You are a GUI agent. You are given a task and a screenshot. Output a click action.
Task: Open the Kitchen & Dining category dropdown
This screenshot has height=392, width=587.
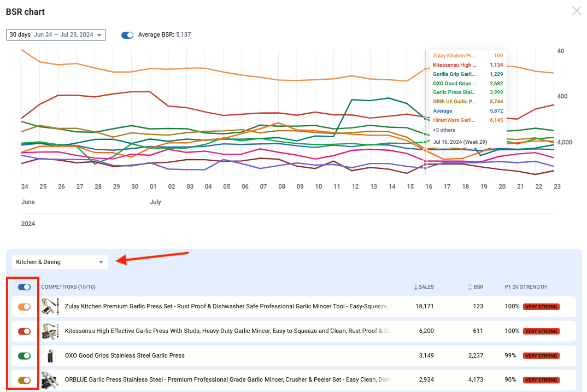pyautogui.click(x=60, y=262)
